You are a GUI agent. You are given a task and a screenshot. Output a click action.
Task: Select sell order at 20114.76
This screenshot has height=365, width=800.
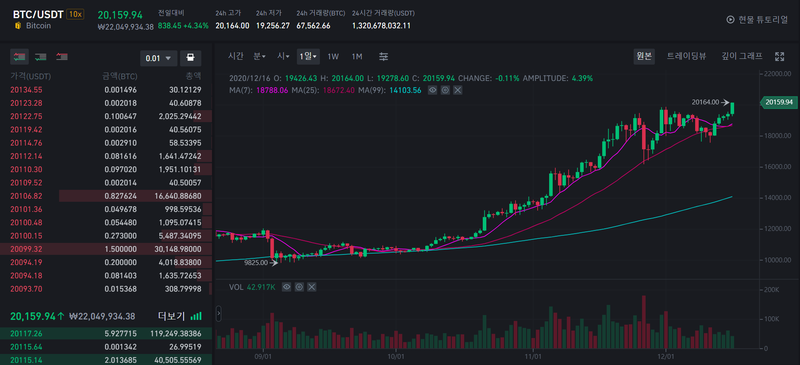tap(106, 143)
